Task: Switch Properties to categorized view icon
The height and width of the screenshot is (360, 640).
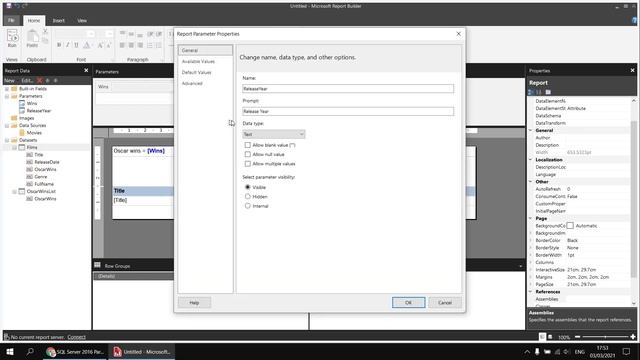Action: pyautogui.click(x=531, y=92)
